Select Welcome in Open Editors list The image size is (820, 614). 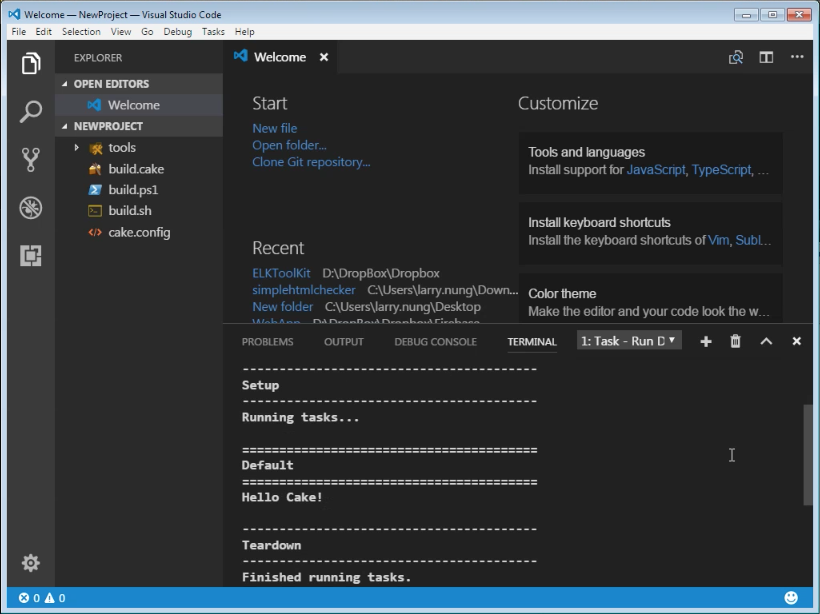pyautogui.click(x=139, y=105)
